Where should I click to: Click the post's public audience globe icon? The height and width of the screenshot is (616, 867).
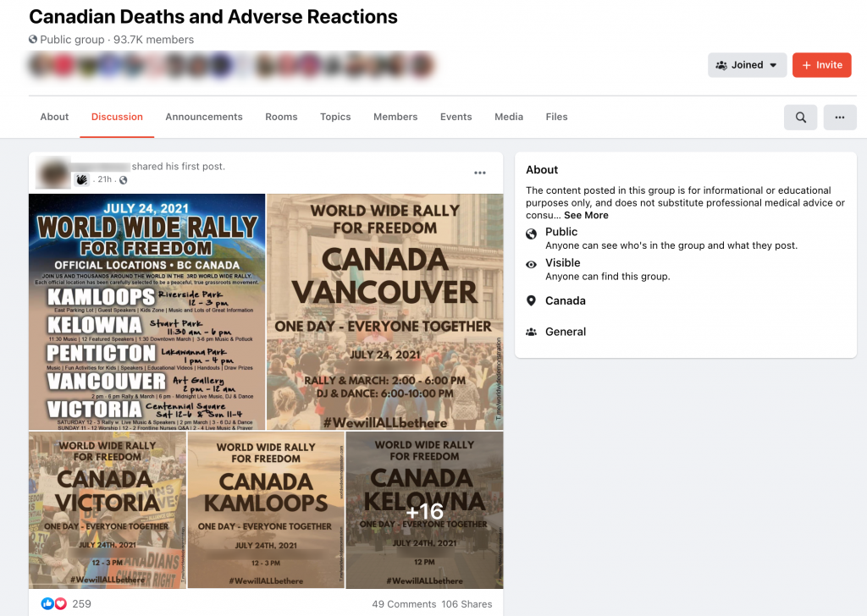pos(124,179)
